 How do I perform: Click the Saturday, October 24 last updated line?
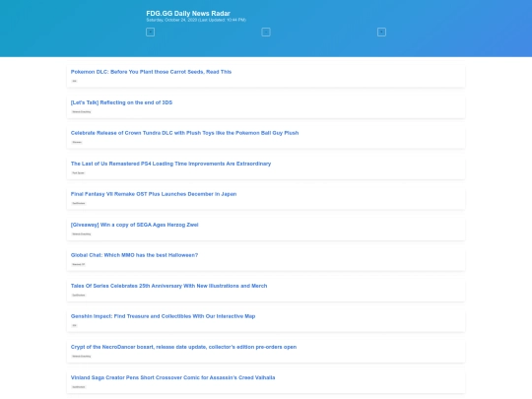(196, 20)
